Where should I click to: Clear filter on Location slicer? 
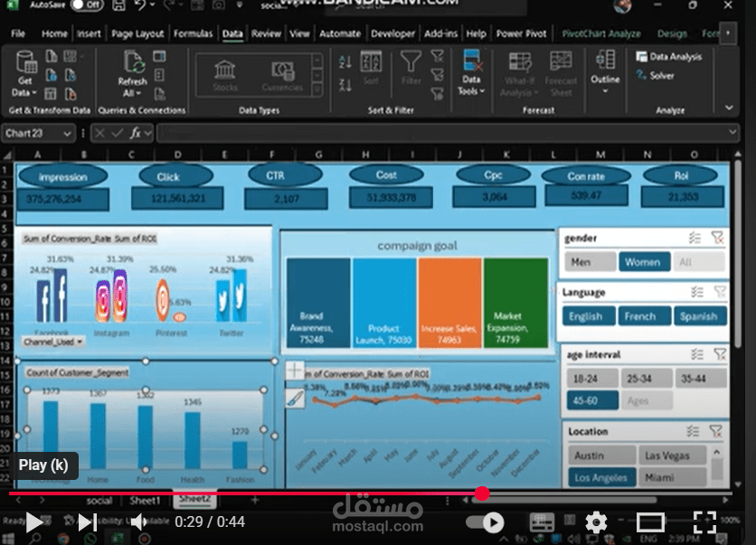click(716, 431)
